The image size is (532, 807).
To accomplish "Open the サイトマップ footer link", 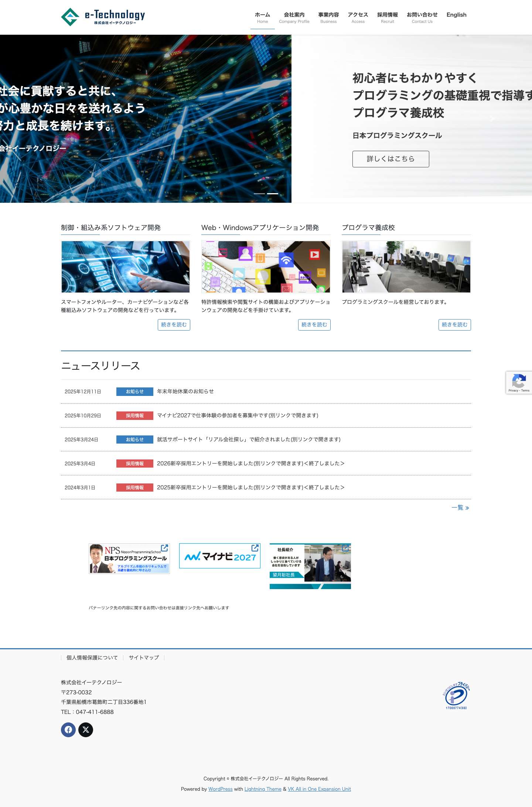I will point(144,657).
